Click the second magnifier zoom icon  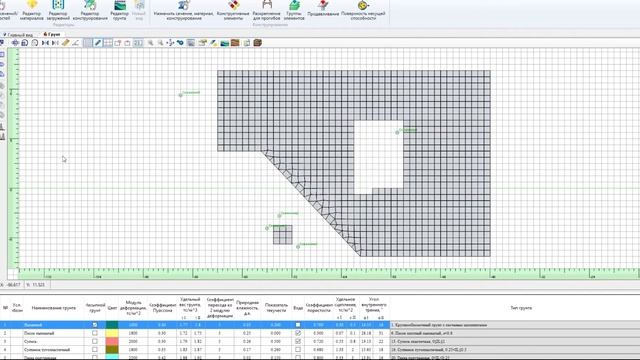160,43
